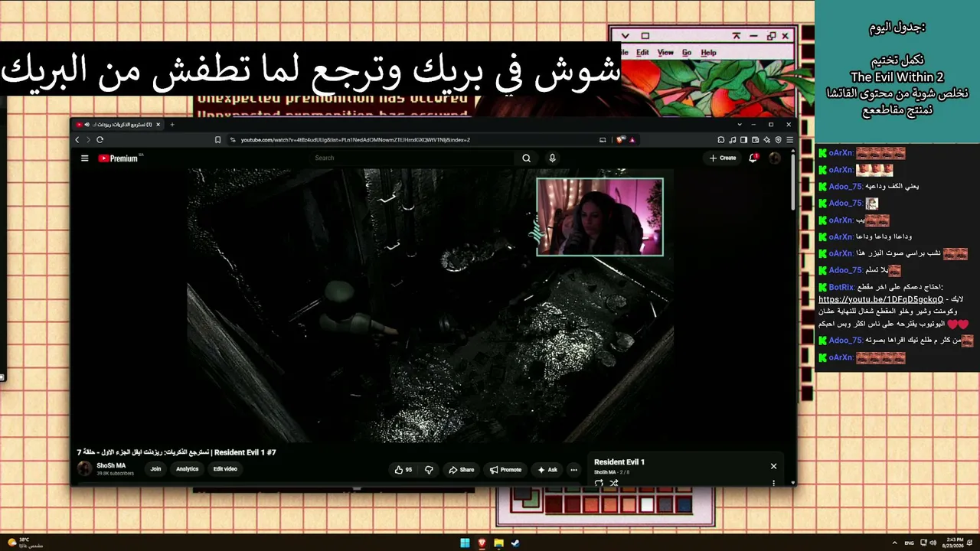Reload the page with the refresh icon
This screenshot has width=980, height=551.
pos(100,139)
